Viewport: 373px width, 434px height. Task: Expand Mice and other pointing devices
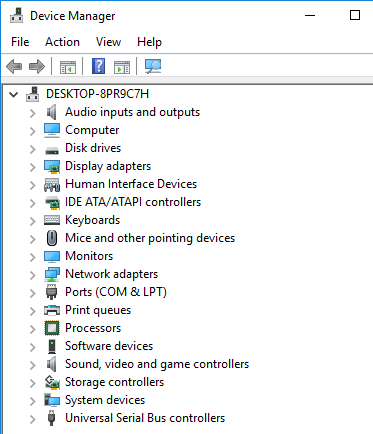tap(33, 239)
